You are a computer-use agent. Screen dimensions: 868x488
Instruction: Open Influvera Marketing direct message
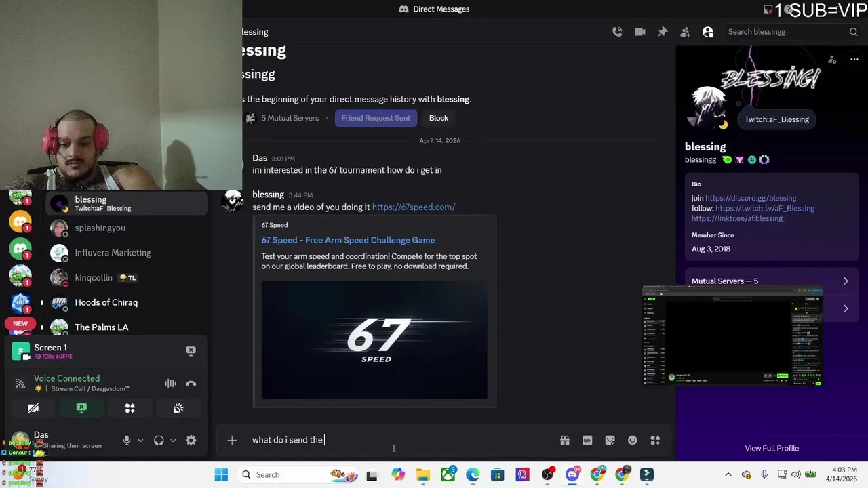[x=127, y=253]
